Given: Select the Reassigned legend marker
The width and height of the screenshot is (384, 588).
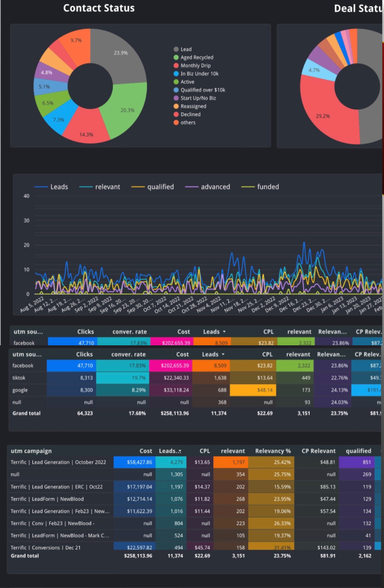Looking at the screenshot, I should 176,106.
